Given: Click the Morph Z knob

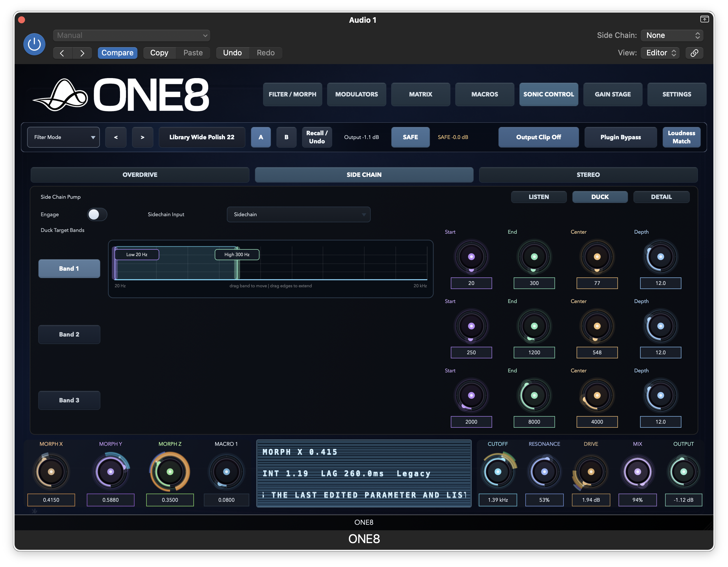Looking at the screenshot, I should click(x=170, y=472).
